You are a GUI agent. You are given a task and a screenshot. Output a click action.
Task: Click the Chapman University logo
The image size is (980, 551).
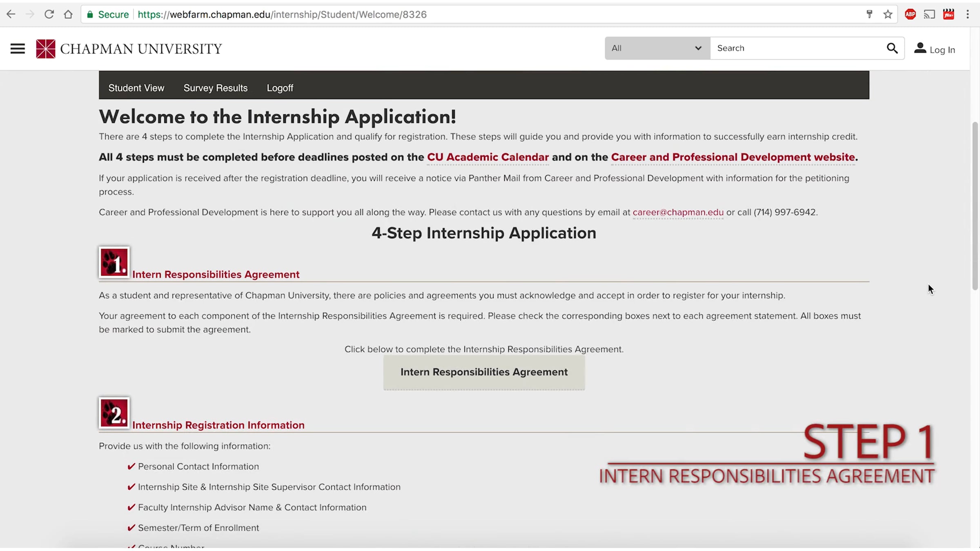129,49
